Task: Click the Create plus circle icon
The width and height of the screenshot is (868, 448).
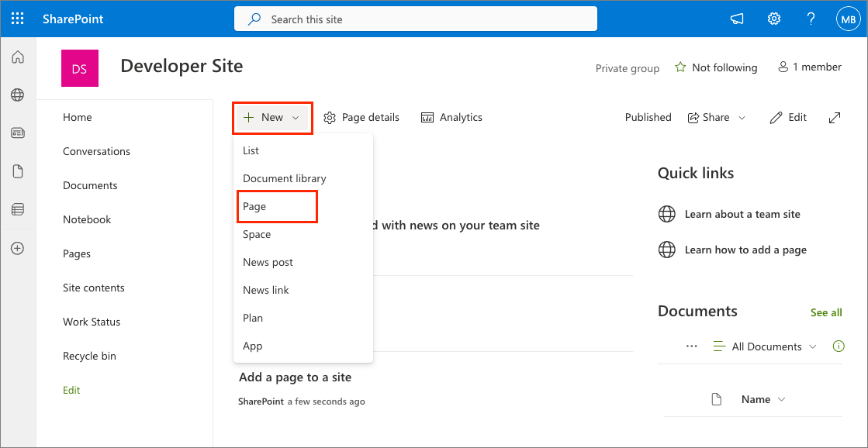Action: (18, 248)
